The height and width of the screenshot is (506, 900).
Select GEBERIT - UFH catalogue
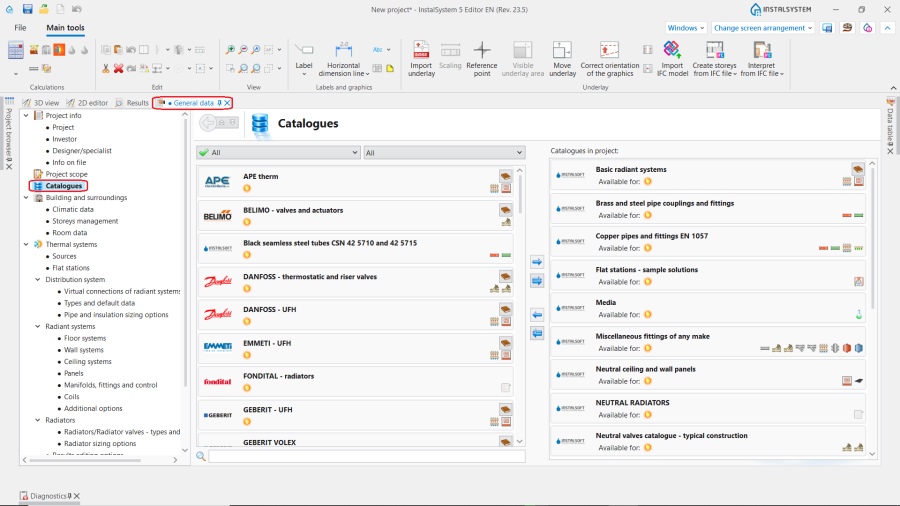pos(355,415)
